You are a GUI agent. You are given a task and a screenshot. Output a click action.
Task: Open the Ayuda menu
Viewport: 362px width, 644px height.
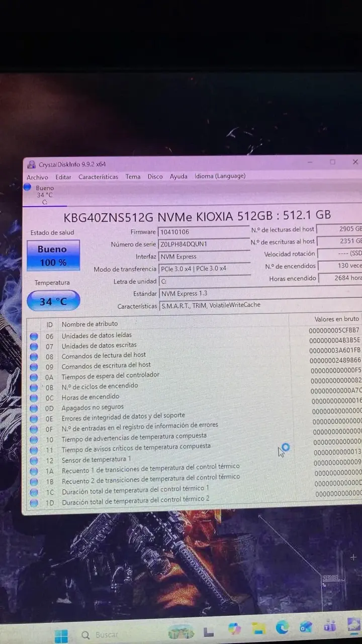click(x=178, y=176)
